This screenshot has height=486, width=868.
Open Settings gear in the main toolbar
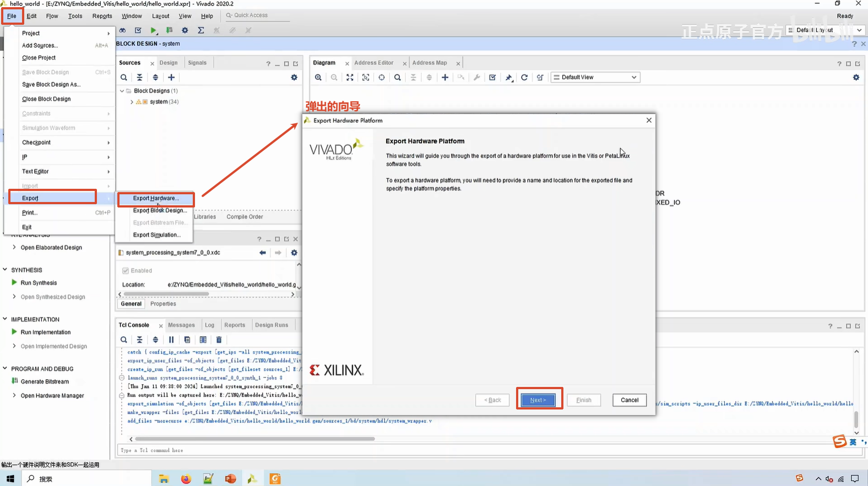(x=185, y=30)
